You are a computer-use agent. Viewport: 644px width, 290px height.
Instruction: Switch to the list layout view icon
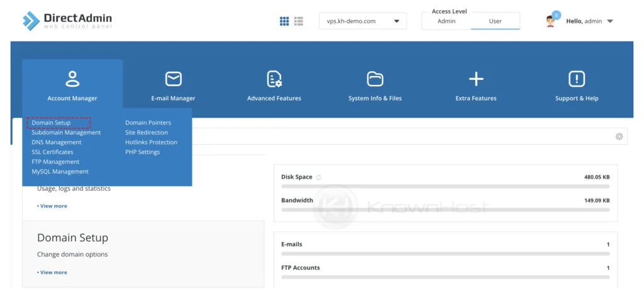coord(299,21)
